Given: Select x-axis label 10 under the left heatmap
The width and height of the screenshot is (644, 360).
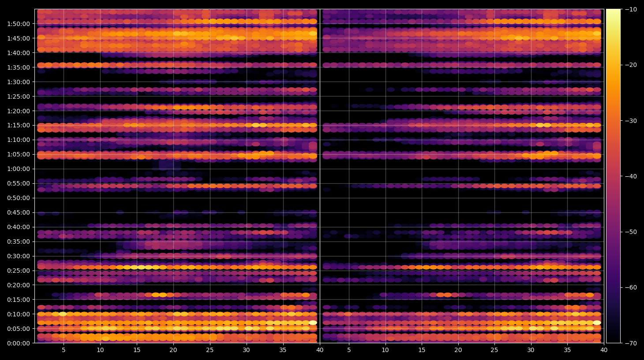Looking at the screenshot, I should [x=100, y=350].
